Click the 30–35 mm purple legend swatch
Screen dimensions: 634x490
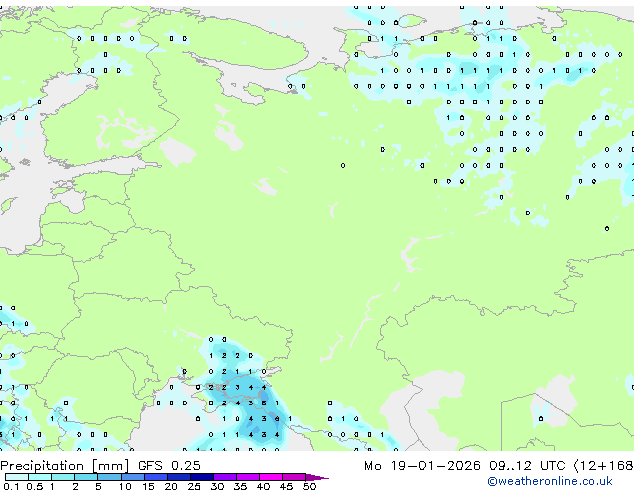225,477
